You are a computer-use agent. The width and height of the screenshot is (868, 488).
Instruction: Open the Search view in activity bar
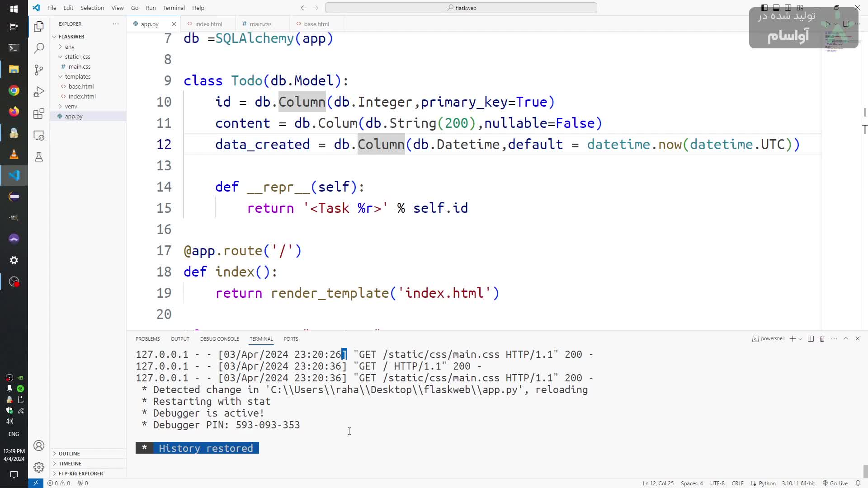click(39, 48)
